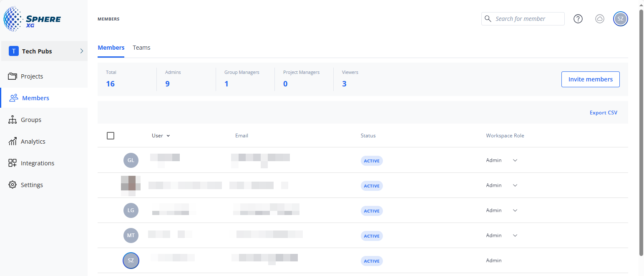Click the Export CSV link
644x276 pixels.
[603, 113]
